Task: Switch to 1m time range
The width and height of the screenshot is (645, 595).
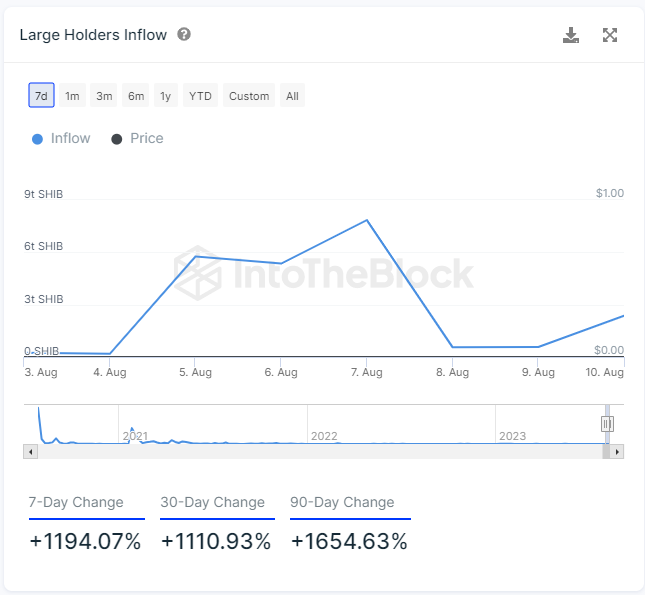Action: pos(72,95)
